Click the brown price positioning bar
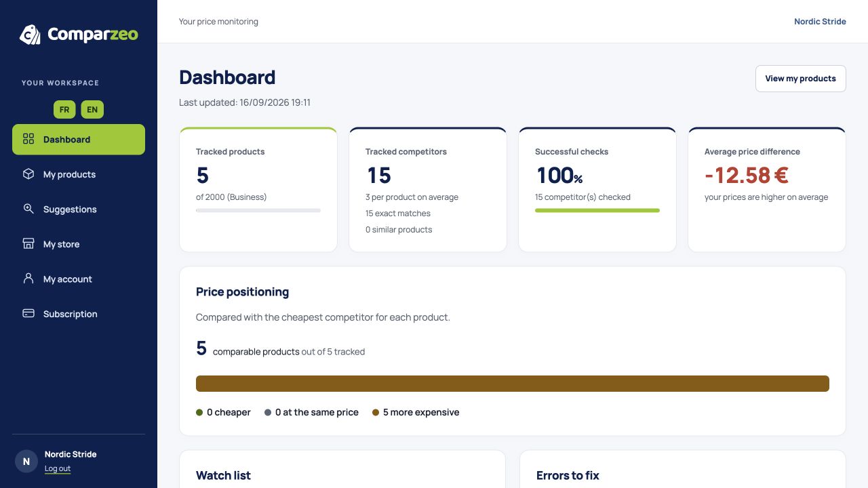The height and width of the screenshot is (488, 868). click(513, 384)
